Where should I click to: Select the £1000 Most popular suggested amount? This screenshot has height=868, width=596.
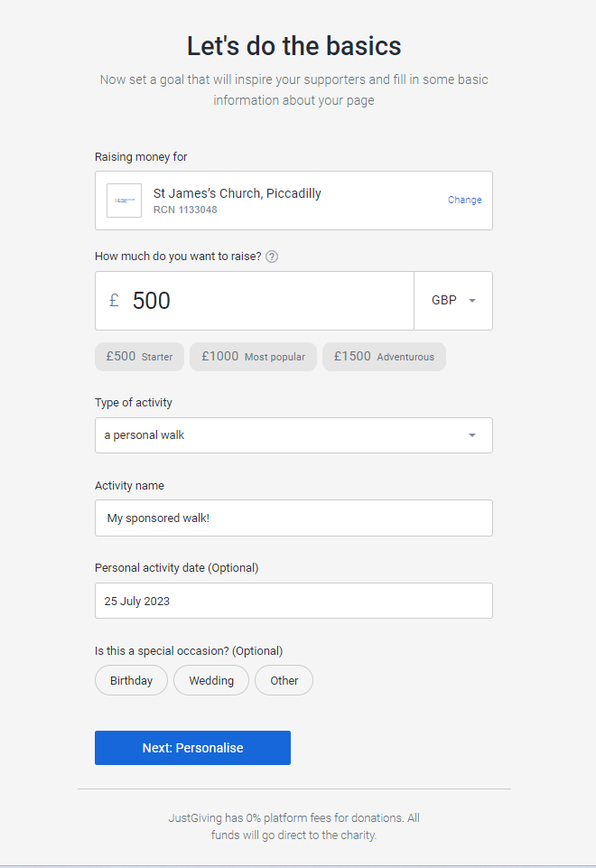[253, 357]
